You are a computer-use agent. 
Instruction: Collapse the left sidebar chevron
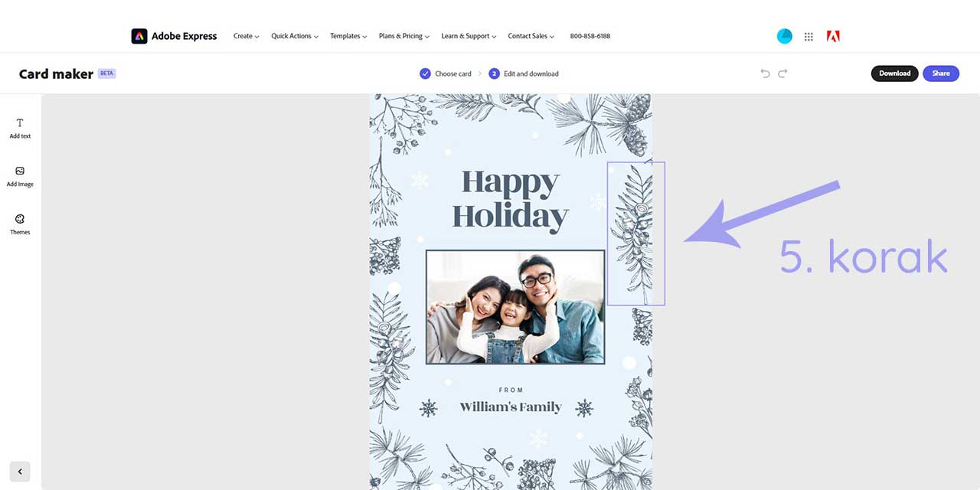click(20, 471)
